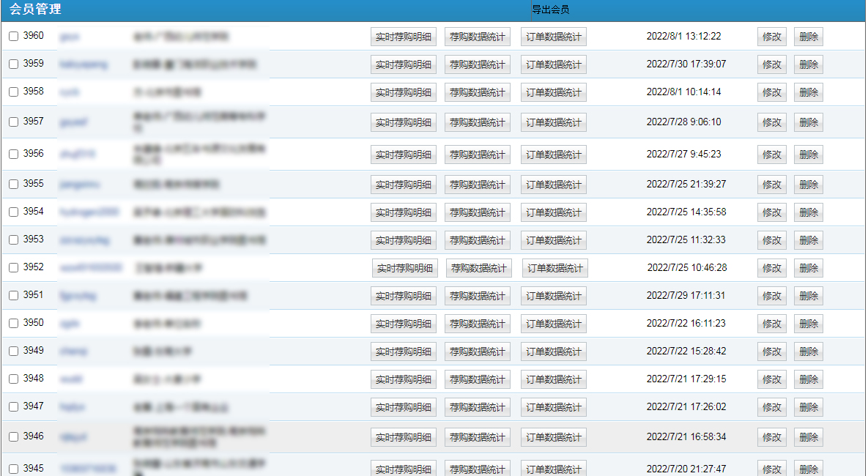This screenshot has width=868, height=476.
Task: Tick the checkbox for member 3952
Action: click(x=13, y=268)
